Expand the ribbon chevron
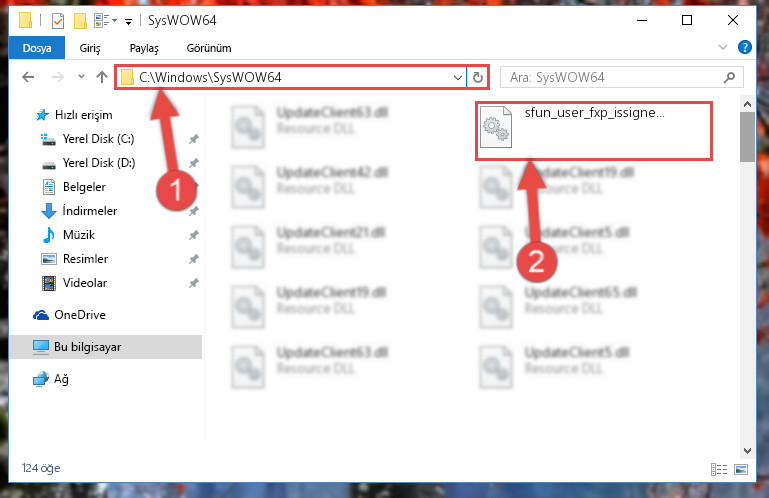The image size is (769, 498). point(722,47)
